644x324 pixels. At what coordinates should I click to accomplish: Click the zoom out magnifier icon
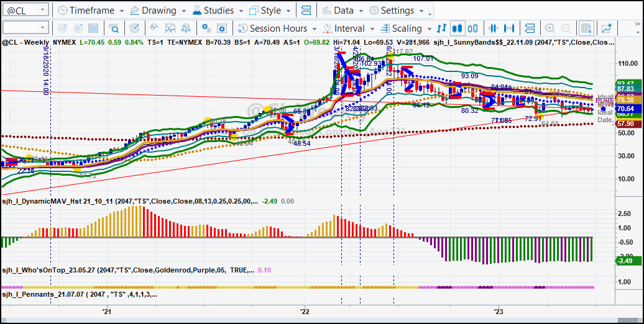[x=566, y=29]
